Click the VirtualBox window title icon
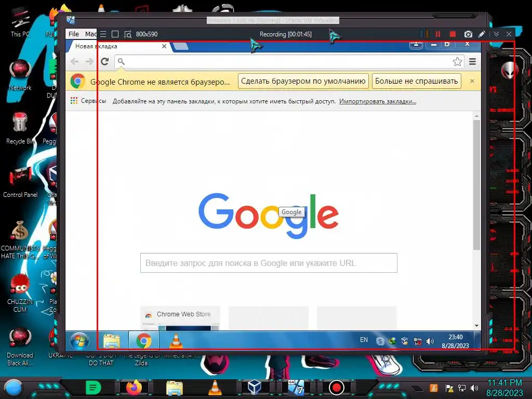 [x=71, y=20]
